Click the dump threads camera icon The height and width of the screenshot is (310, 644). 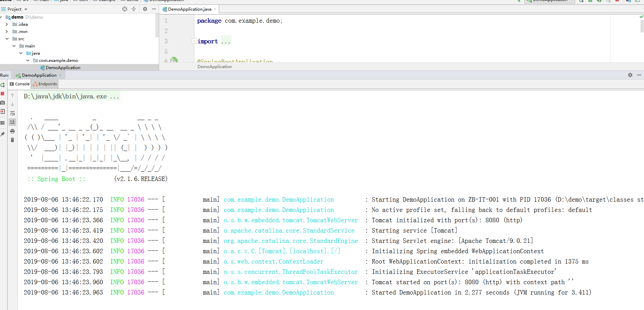(x=2, y=103)
